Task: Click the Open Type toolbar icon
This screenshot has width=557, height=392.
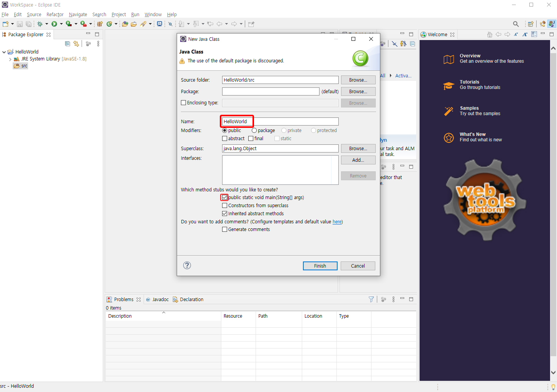Action: [125, 24]
